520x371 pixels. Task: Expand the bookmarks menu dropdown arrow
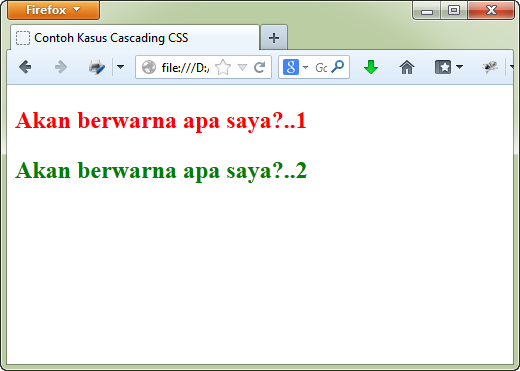(459, 67)
